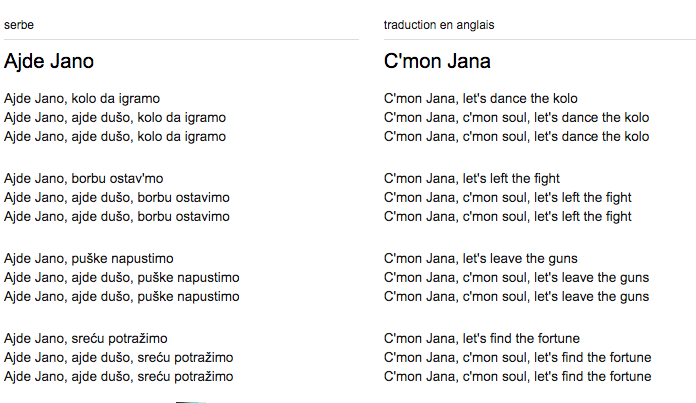The image size is (696, 403).
Task: Click the line 'C'mon Jana, let's left the fight'
Action: point(472,178)
